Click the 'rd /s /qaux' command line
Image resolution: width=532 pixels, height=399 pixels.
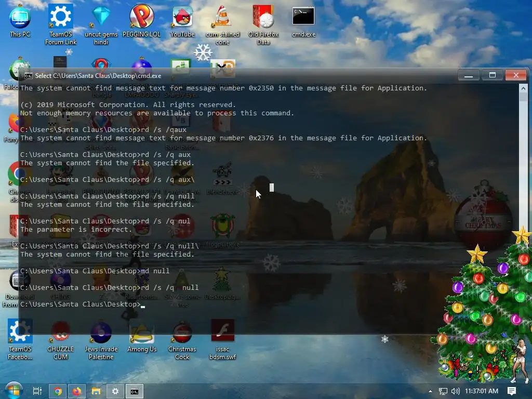pyautogui.click(x=103, y=129)
